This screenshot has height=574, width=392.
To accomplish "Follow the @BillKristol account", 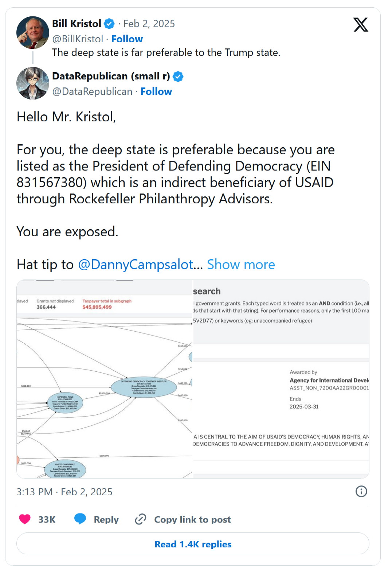I will 127,39.
